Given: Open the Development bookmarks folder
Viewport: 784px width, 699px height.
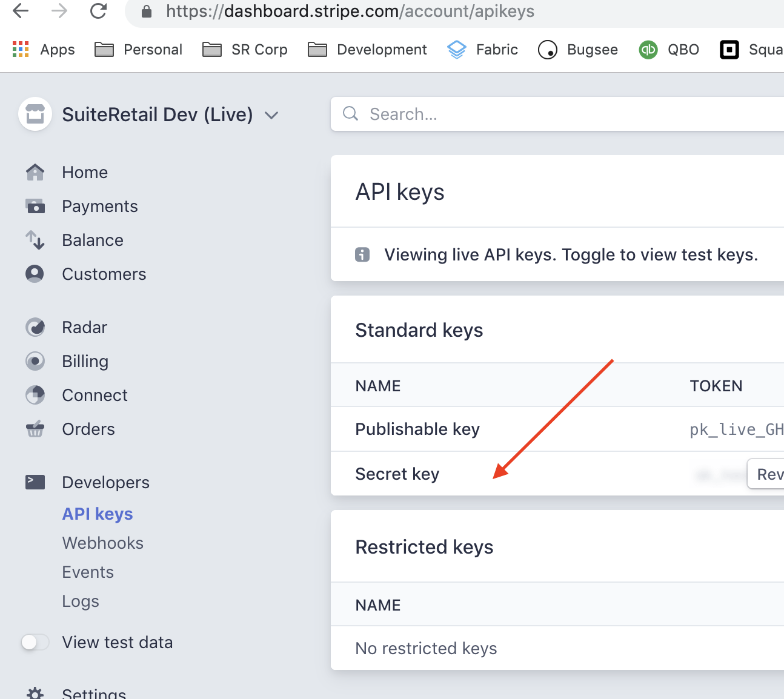Looking at the screenshot, I should point(367,50).
